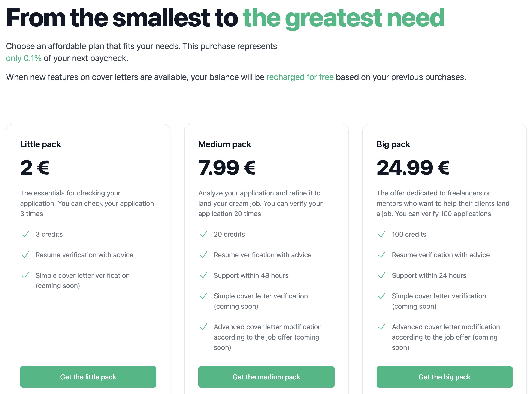532x394 pixels.
Task: Click Little pack's Resume verification checkmark
Action: click(25, 255)
